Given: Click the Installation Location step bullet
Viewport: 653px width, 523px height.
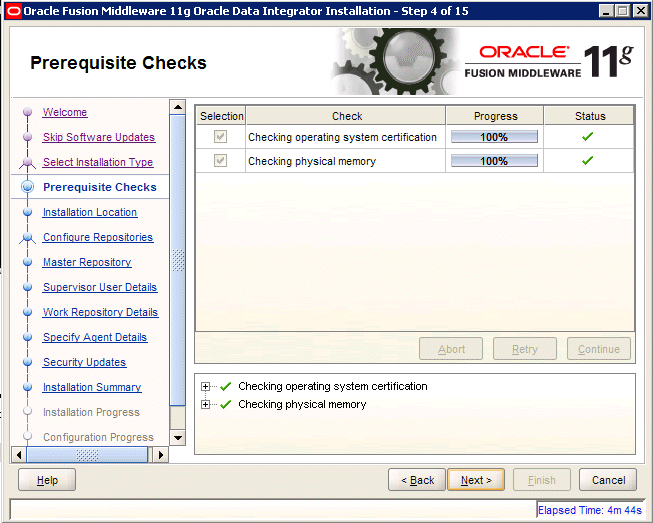Looking at the screenshot, I should pos(27,212).
